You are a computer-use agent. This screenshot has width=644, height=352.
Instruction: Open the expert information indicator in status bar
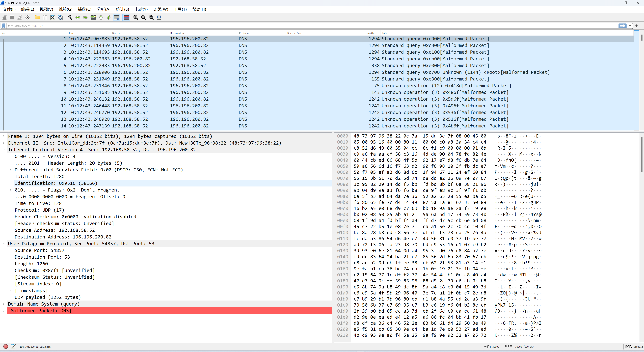[6, 347]
